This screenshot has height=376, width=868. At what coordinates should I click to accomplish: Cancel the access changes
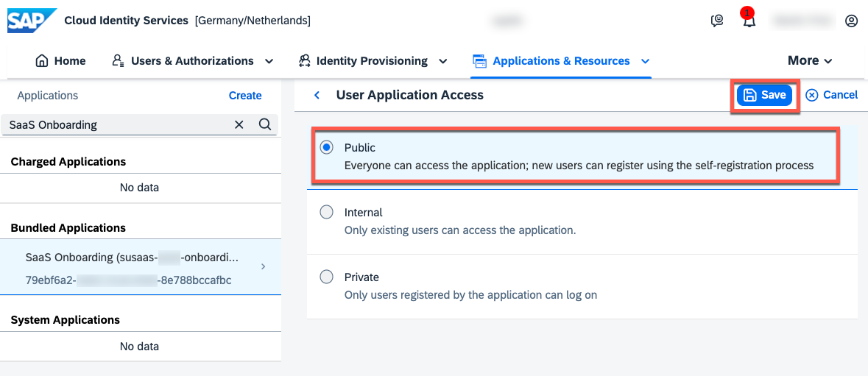point(831,95)
